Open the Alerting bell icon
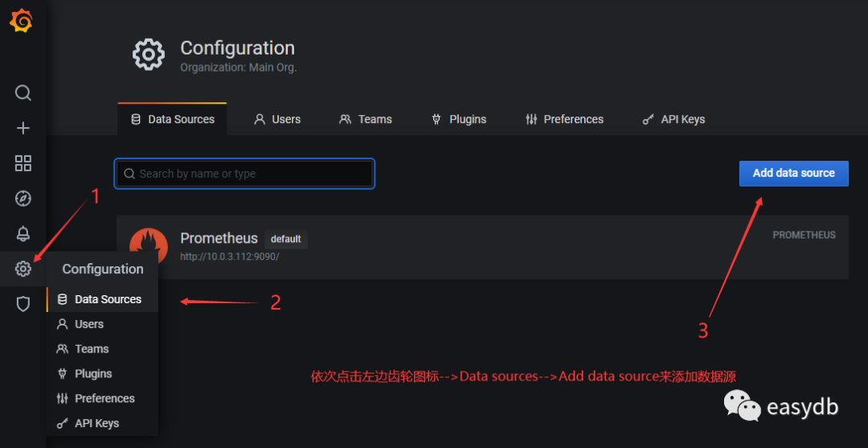The image size is (868, 448). pyautogui.click(x=23, y=234)
